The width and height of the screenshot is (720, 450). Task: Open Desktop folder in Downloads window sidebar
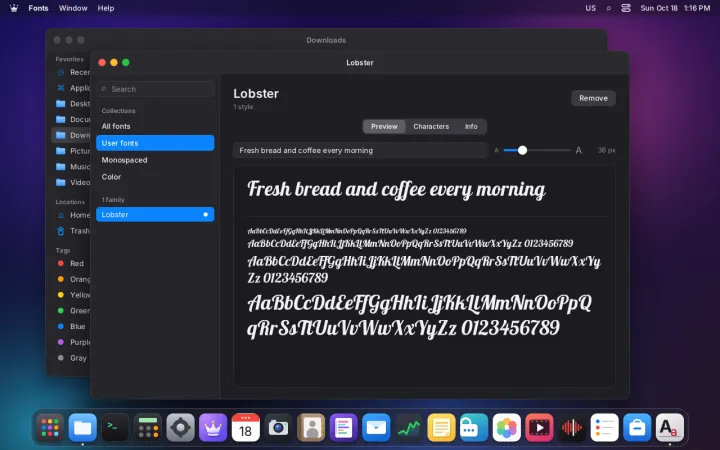coord(72,103)
